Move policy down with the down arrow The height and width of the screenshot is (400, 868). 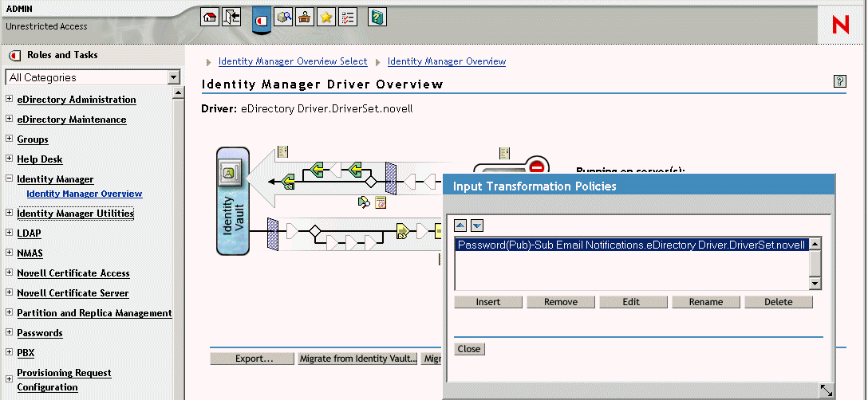pyautogui.click(x=476, y=226)
